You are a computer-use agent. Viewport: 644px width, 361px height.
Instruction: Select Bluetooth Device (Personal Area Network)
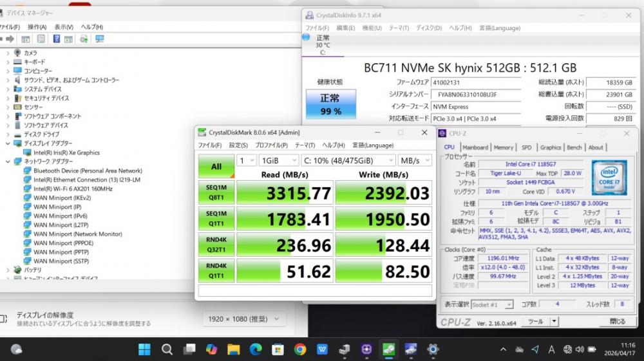(x=88, y=171)
